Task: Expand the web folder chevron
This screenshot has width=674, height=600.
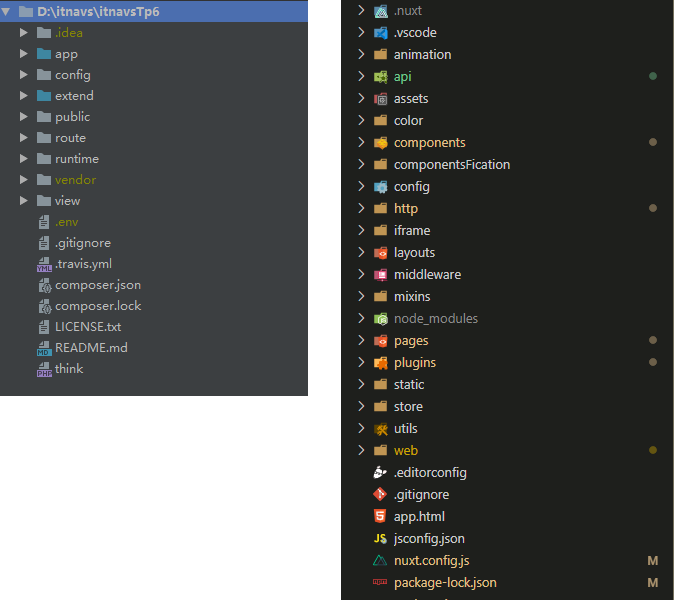Action: coord(361,450)
